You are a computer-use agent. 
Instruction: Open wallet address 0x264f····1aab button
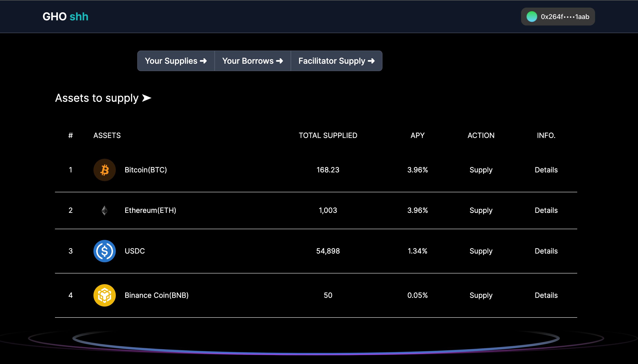(558, 17)
